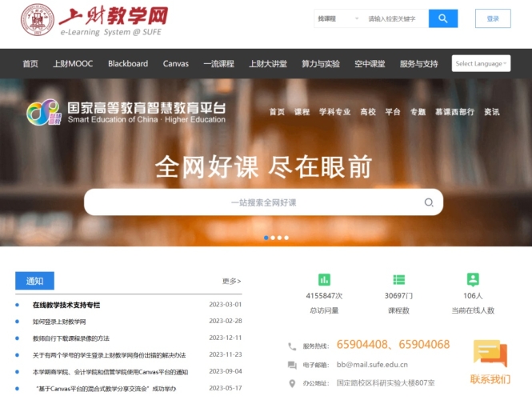Click the blue search magnifier button
The image size is (532, 400).
pyautogui.click(x=442, y=18)
